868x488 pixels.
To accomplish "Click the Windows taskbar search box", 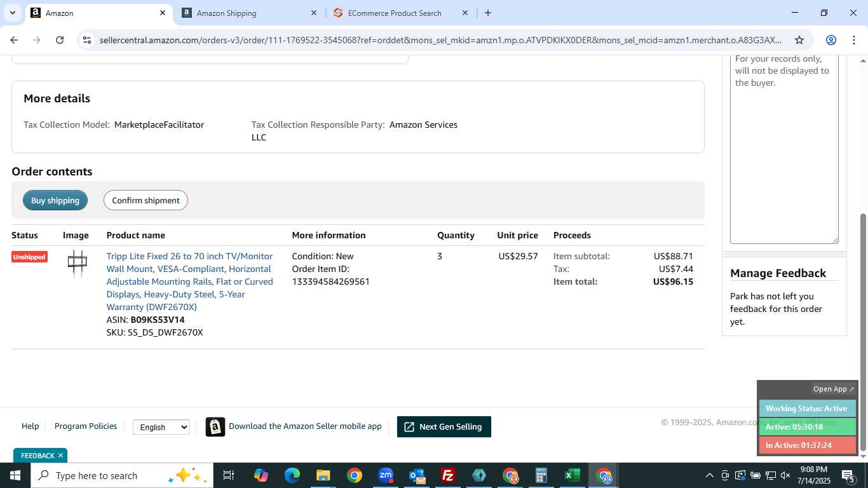I will tap(121, 475).
